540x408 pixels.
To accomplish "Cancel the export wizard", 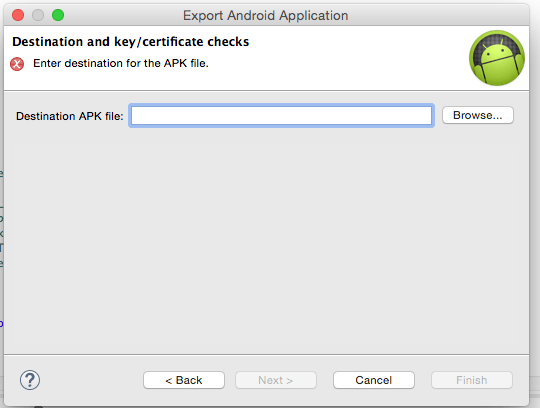I will click(374, 380).
